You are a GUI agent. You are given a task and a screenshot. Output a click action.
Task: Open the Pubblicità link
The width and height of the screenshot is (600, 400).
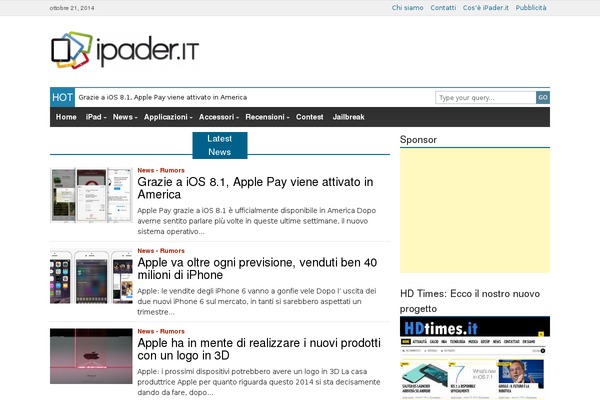point(531,8)
